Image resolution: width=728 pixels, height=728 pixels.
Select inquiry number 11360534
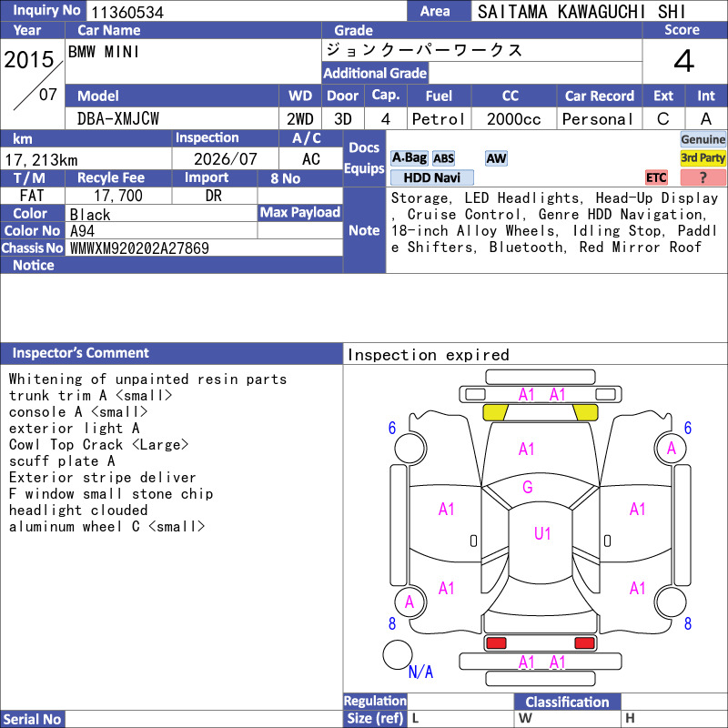(x=127, y=12)
